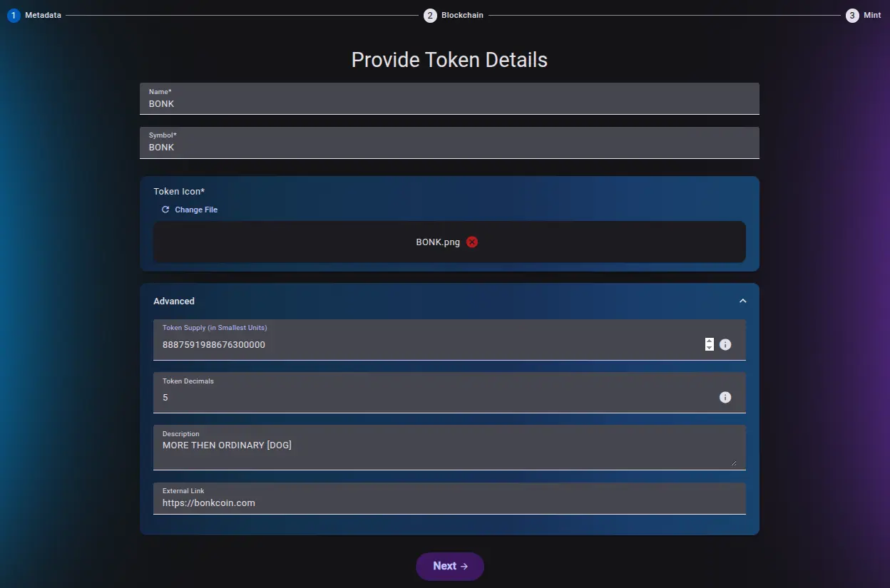Decrease Token Supply with the down stepper arrow
This screenshot has width=890, height=588.
click(709, 348)
